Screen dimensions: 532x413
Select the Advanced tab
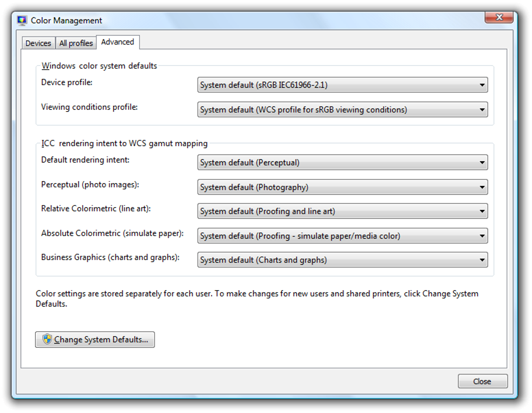[x=118, y=42]
